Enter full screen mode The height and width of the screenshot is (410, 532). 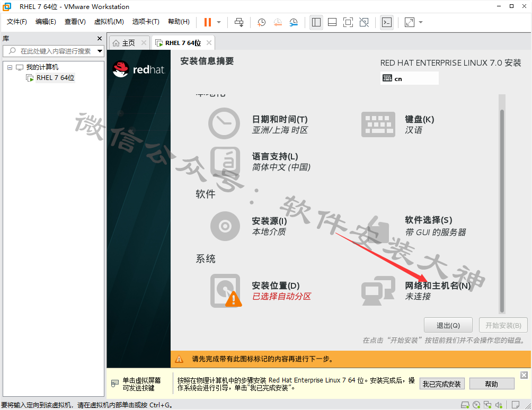348,22
